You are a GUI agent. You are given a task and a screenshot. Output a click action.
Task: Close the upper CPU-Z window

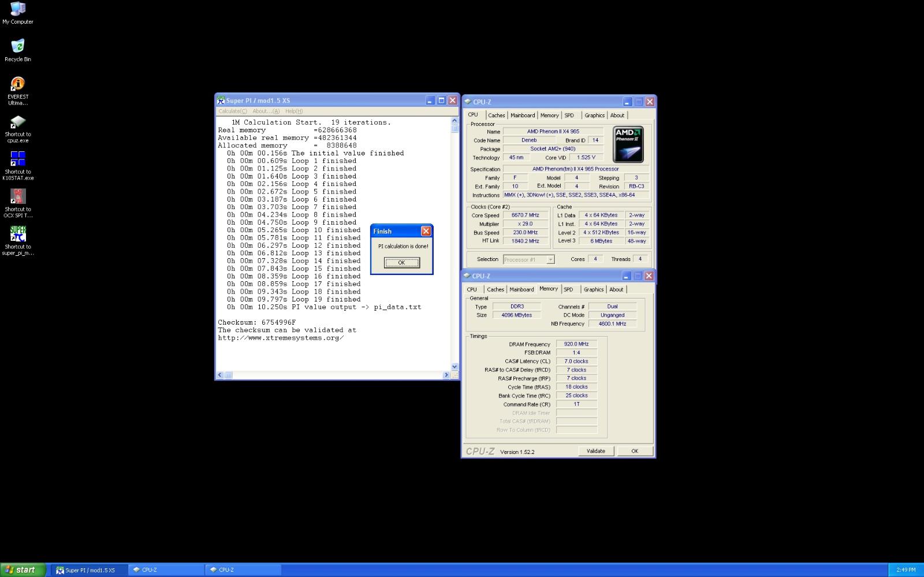(650, 102)
